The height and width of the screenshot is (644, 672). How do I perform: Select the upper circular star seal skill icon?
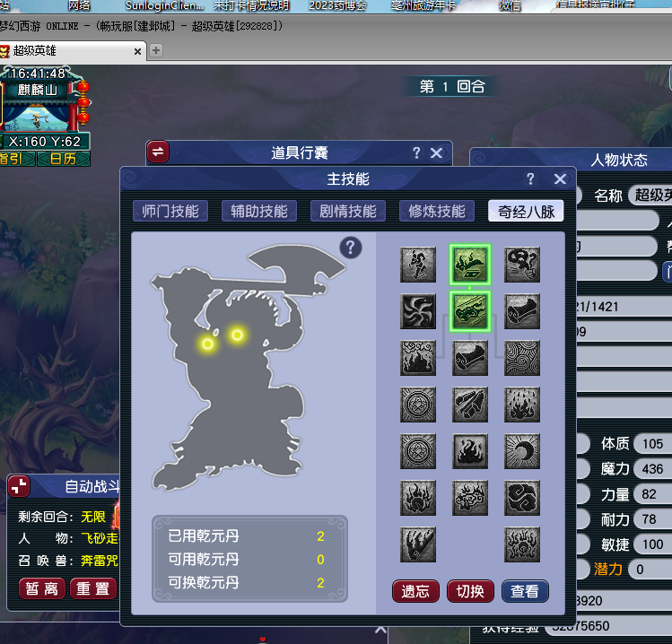418,405
